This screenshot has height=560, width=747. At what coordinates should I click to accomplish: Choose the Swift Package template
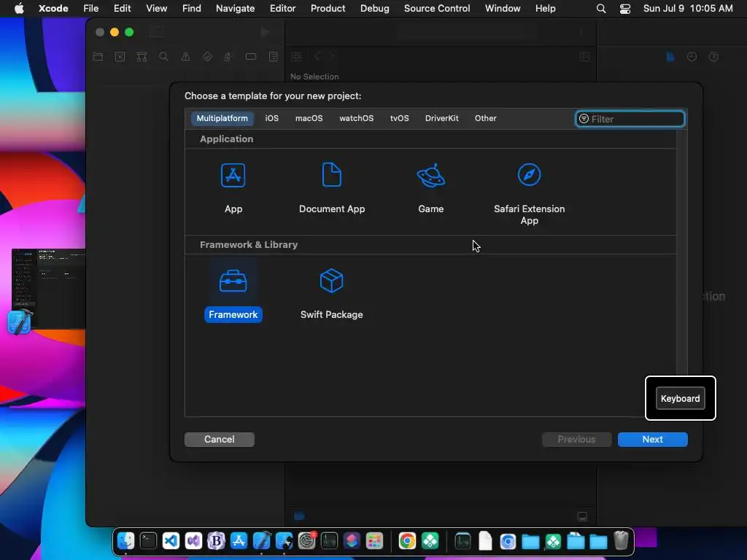[332, 295]
